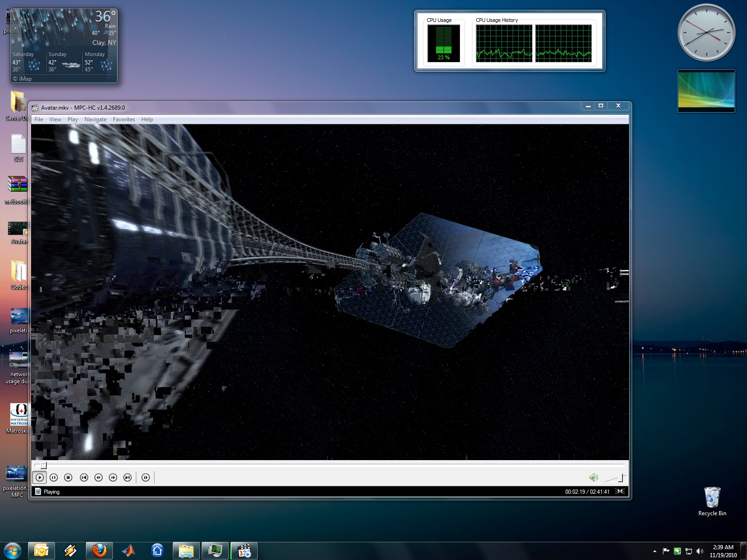Open the system volume tray icon
Viewport: 747px width, 560px height.
pyautogui.click(x=699, y=551)
